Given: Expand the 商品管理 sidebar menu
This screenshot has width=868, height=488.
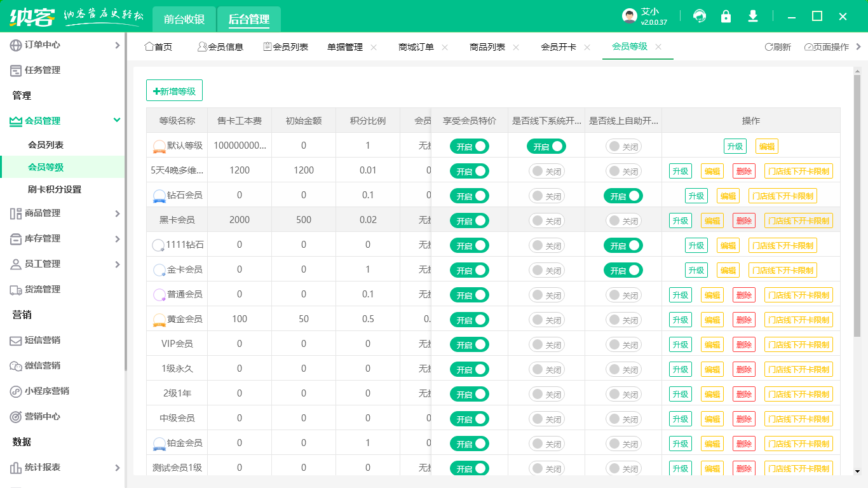Looking at the screenshot, I should click(44, 213).
